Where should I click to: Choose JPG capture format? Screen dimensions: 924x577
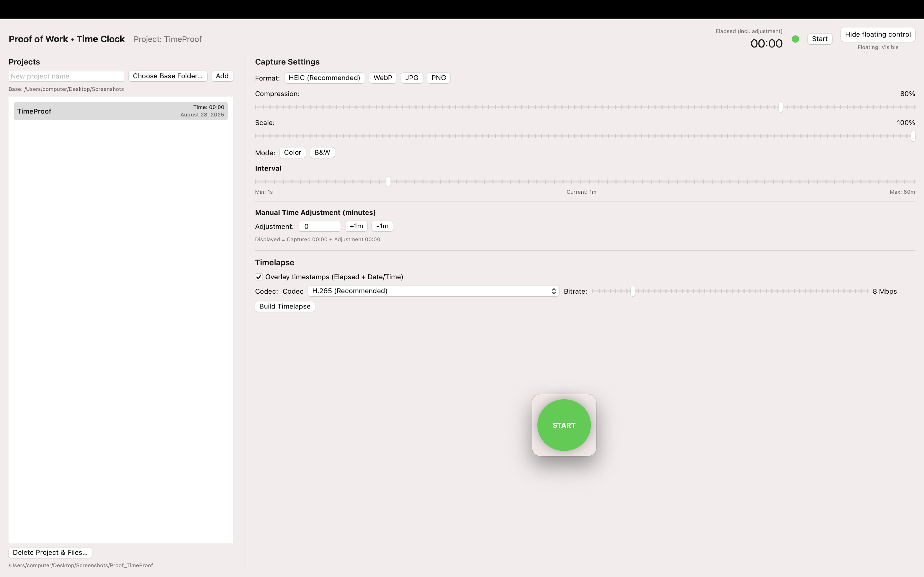412,78
